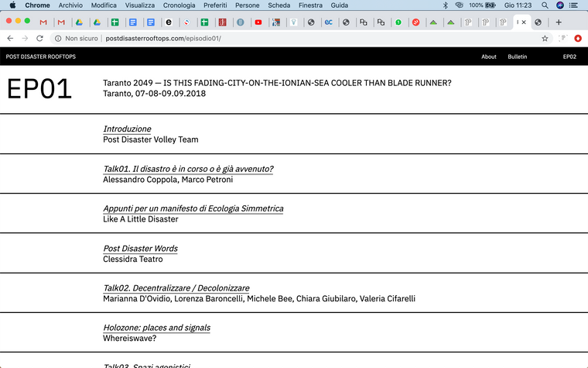Image resolution: width=588 pixels, height=368 pixels.
Task: Switch to the YouTube tab
Action: click(x=258, y=22)
